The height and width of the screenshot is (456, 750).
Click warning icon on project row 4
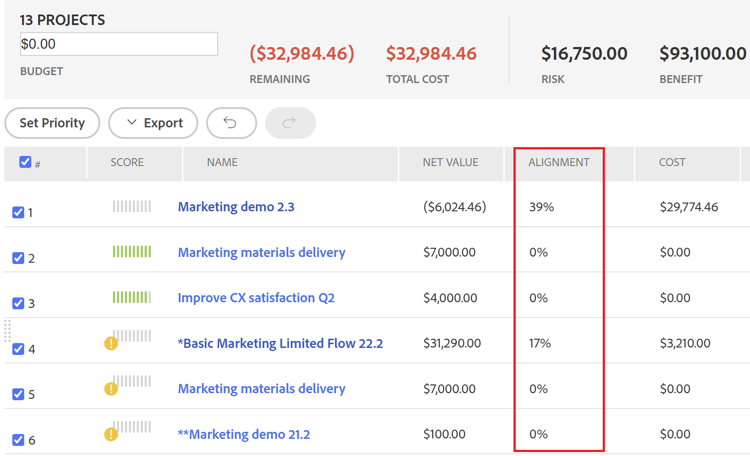click(x=111, y=344)
